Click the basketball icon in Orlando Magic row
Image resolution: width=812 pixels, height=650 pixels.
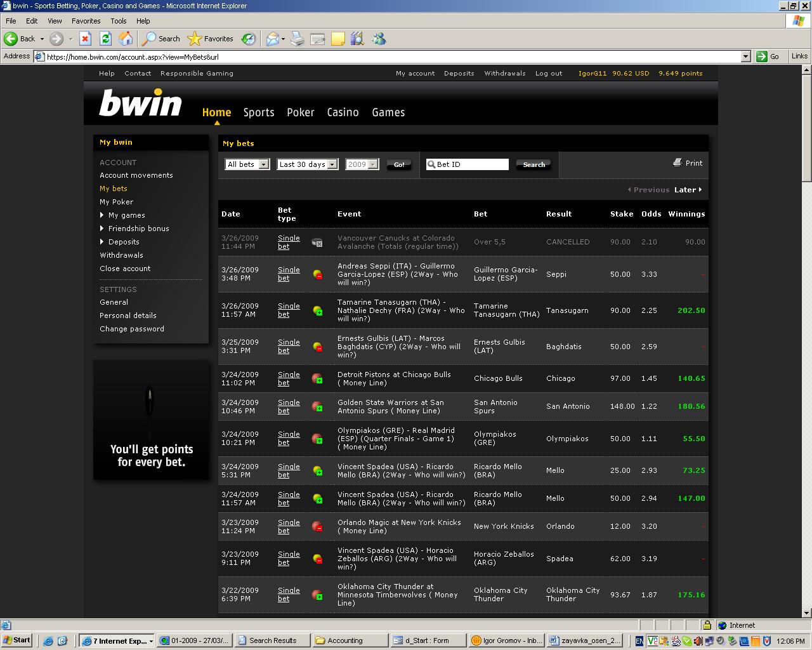[x=317, y=526]
